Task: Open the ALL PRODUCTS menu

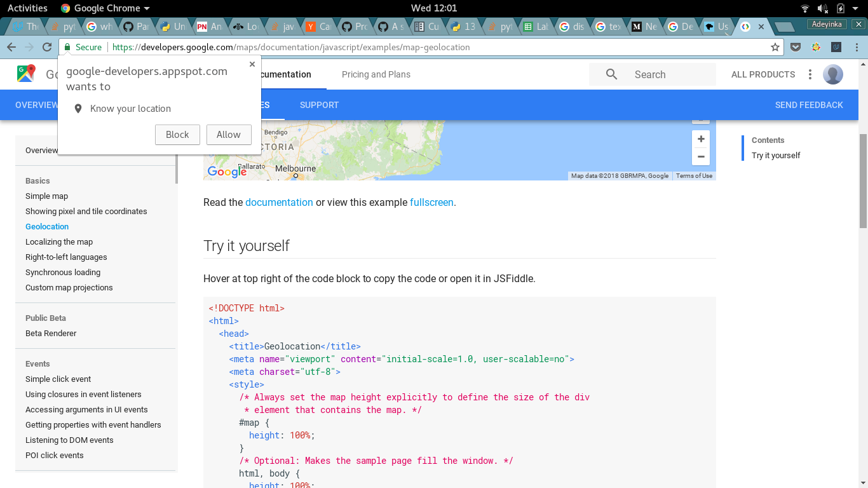Action: pyautogui.click(x=763, y=74)
